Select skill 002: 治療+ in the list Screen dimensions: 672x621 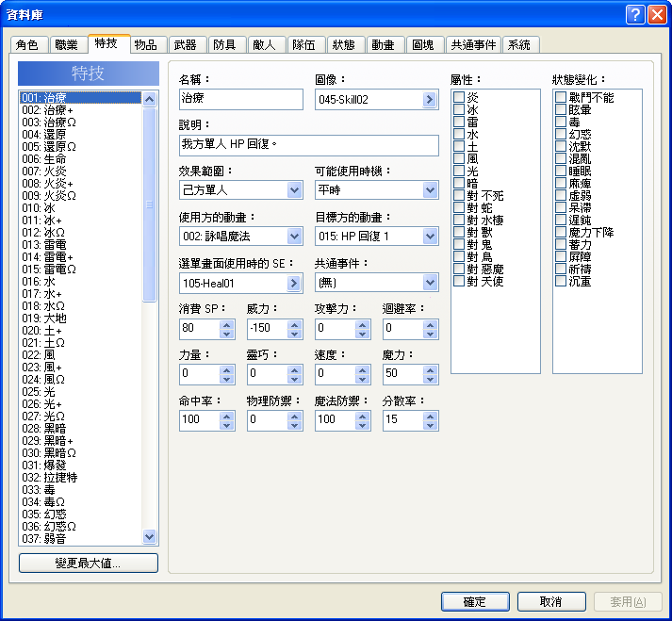coord(80,110)
